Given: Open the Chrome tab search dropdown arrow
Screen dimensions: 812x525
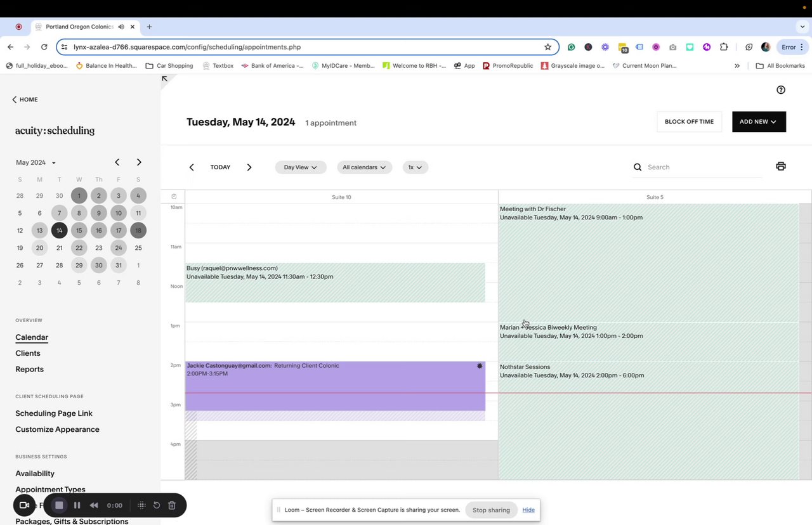Looking at the screenshot, I should pos(802,27).
